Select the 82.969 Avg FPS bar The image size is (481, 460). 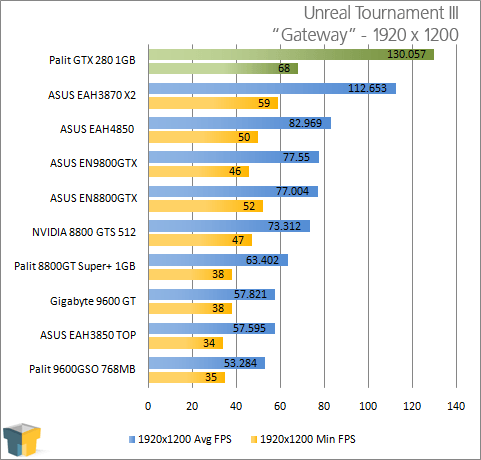coord(240,123)
